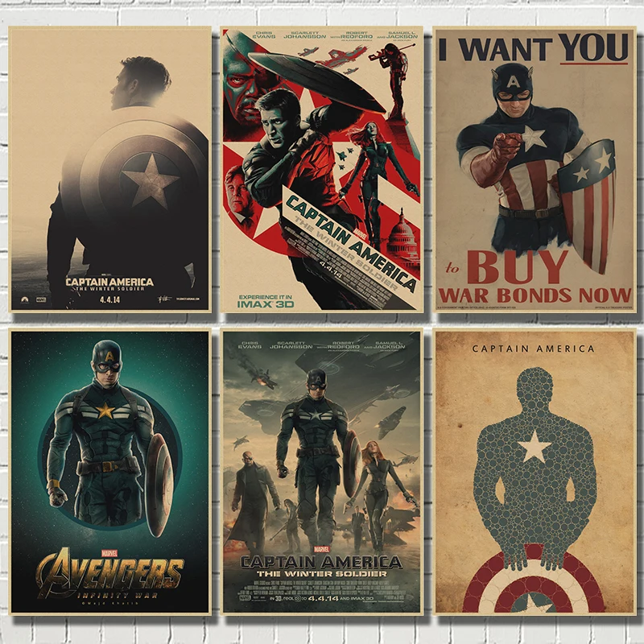The width and height of the screenshot is (644, 644).
Task: Click the star on the large shield
Action: (x=151, y=180)
